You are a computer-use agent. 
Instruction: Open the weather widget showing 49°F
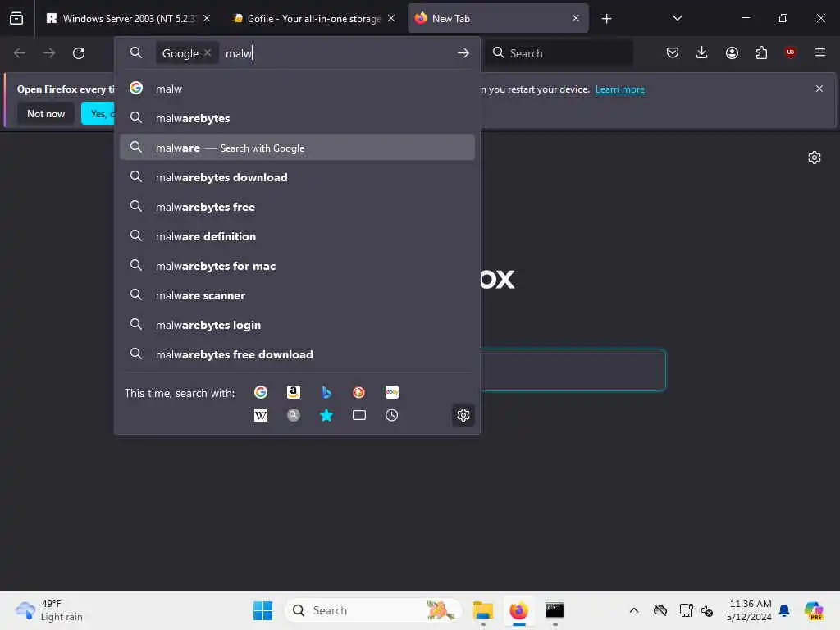[x=49, y=610]
